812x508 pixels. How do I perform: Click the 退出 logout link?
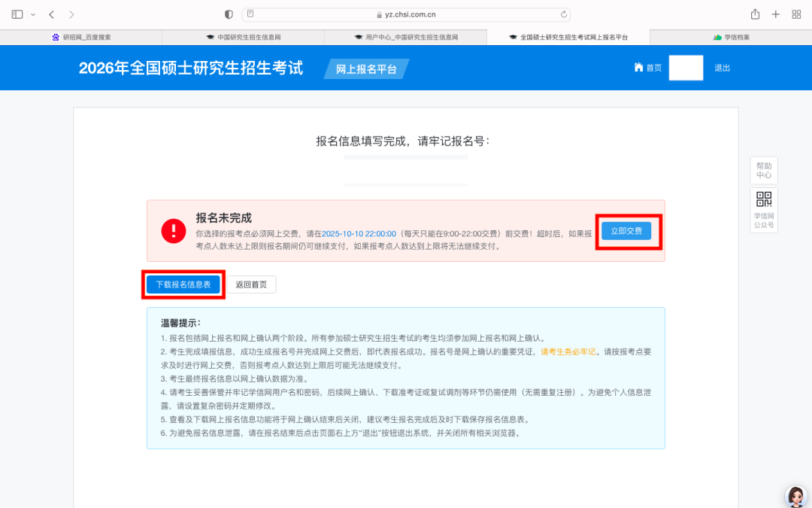point(722,68)
